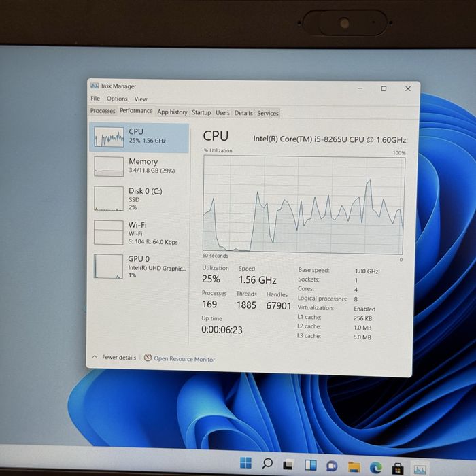Screen dimensions: 476x476
Task: Open the Services tab
Action: tap(268, 114)
